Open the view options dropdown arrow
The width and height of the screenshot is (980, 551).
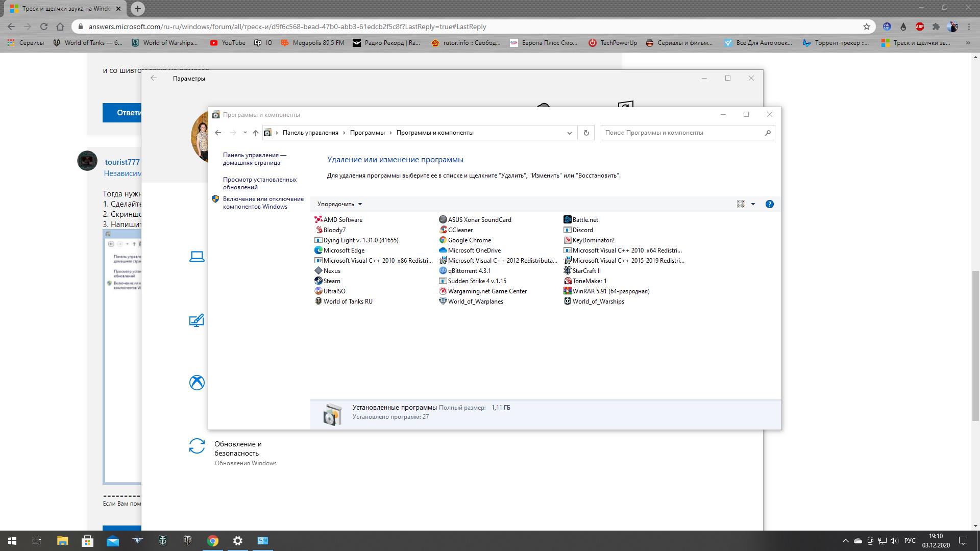click(753, 205)
